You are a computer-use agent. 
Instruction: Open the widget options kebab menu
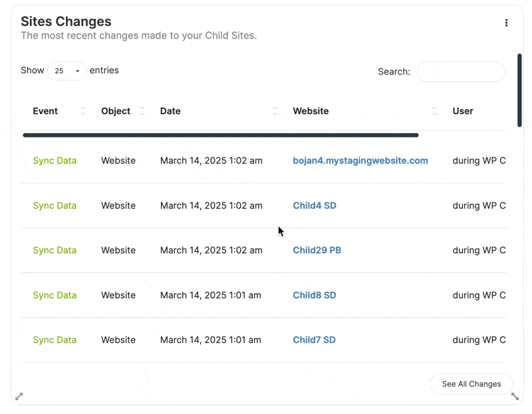click(507, 22)
